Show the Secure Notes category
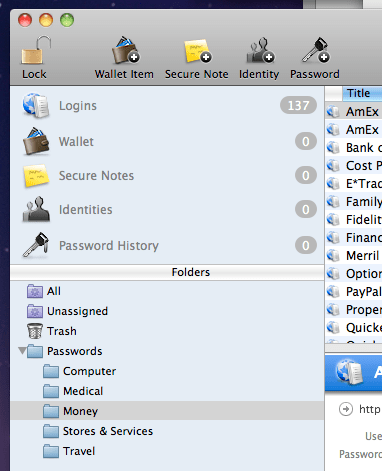 (x=167, y=176)
